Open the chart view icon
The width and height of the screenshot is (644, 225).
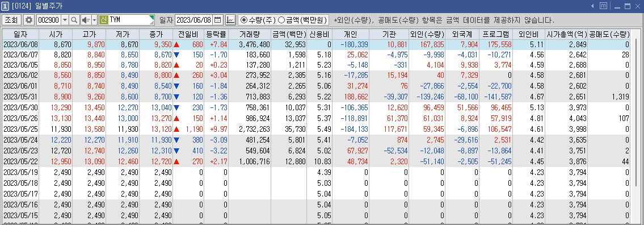[230, 20]
